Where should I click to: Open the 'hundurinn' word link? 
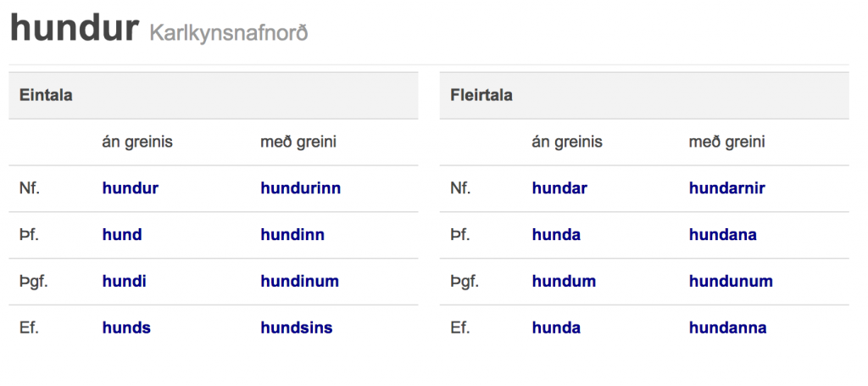300,188
